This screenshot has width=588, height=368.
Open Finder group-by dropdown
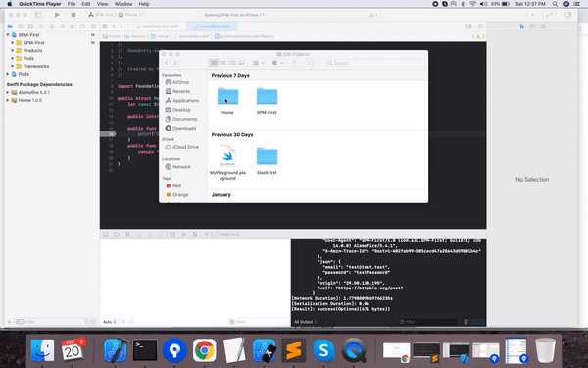(259, 63)
